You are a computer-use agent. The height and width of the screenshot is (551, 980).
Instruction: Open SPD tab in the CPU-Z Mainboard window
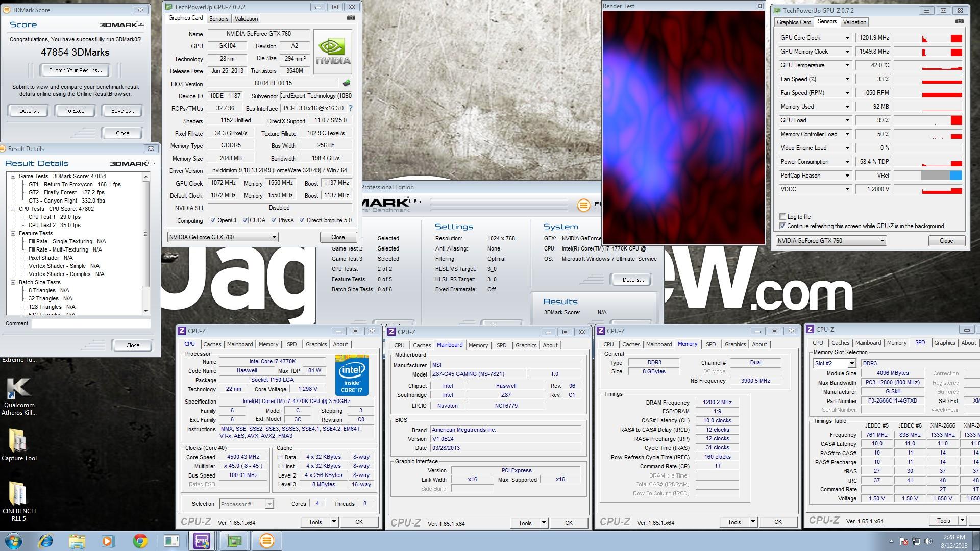coord(501,345)
